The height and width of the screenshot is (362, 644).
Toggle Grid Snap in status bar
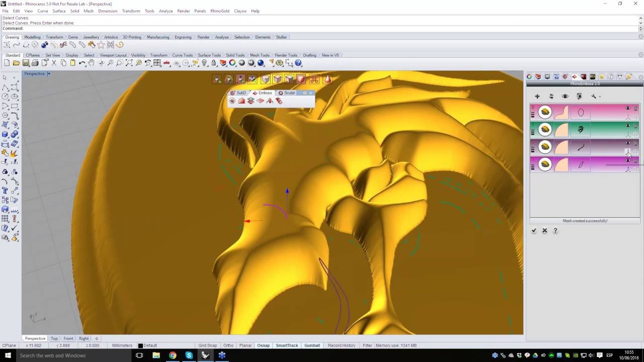coord(208,345)
